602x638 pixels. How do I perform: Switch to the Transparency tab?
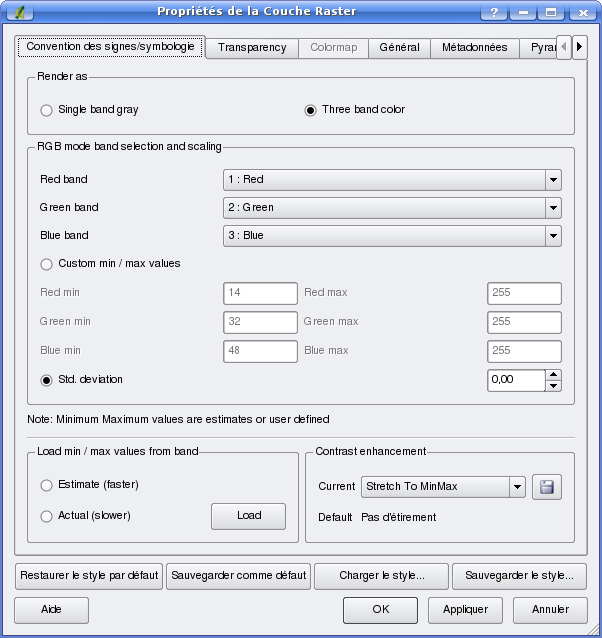pos(251,48)
